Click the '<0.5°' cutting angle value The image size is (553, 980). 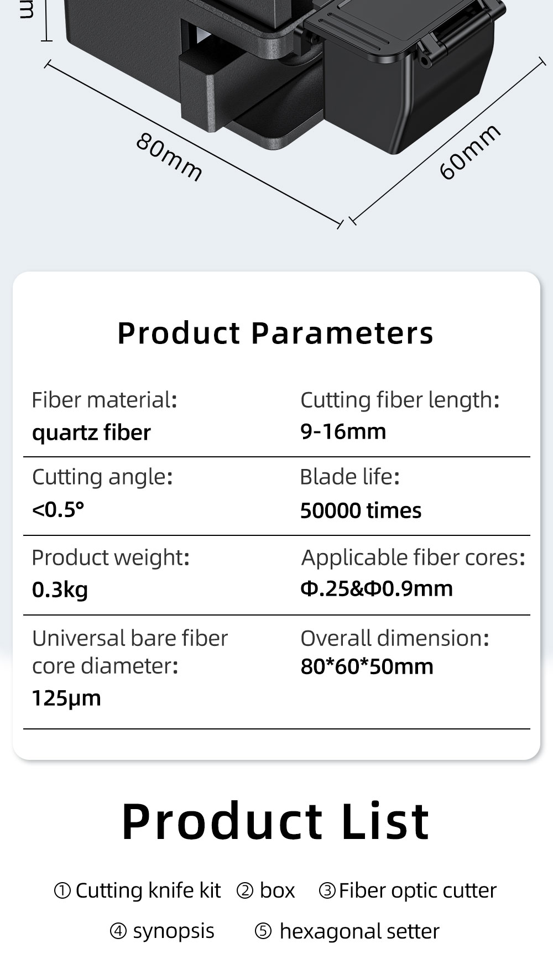(58, 509)
